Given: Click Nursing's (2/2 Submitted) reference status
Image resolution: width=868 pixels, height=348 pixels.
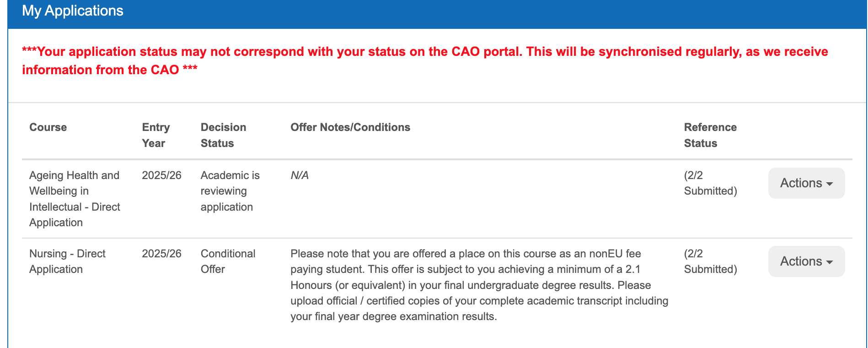Looking at the screenshot, I should [x=710, y=261].
